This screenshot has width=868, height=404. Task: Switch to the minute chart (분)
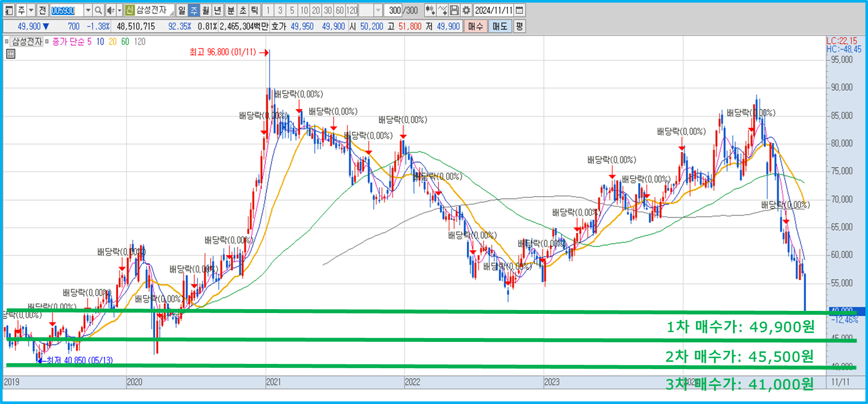coord(231,10)
